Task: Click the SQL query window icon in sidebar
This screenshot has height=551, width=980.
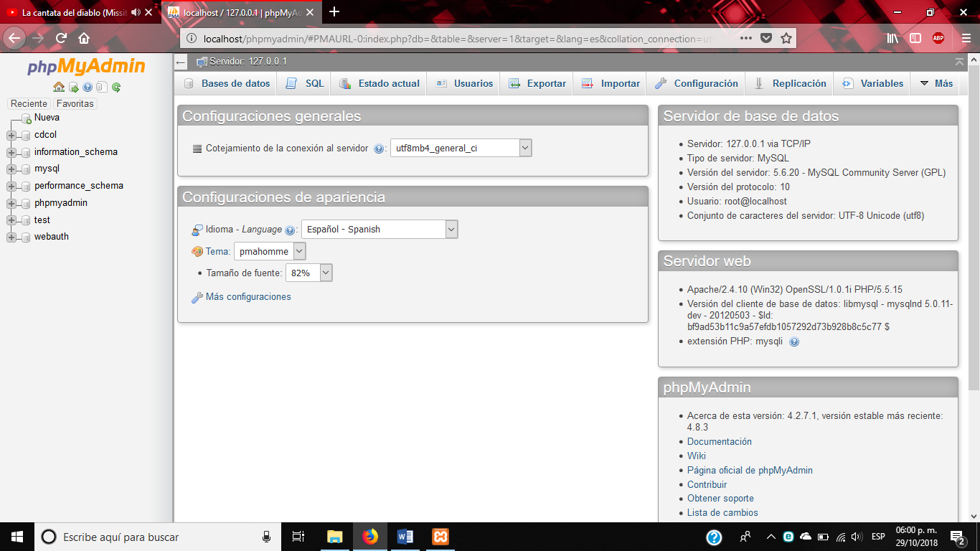Action: (x=73, y=88)
